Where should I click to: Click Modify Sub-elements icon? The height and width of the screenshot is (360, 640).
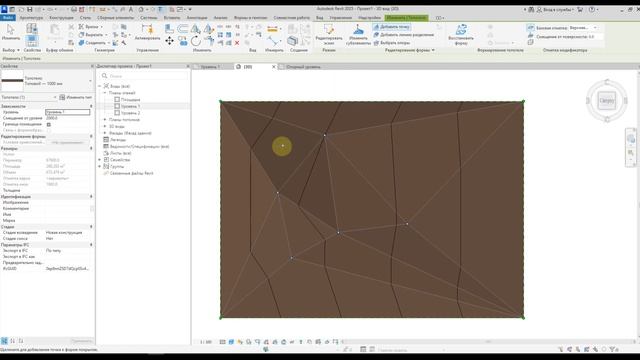(x=358, y=29)
